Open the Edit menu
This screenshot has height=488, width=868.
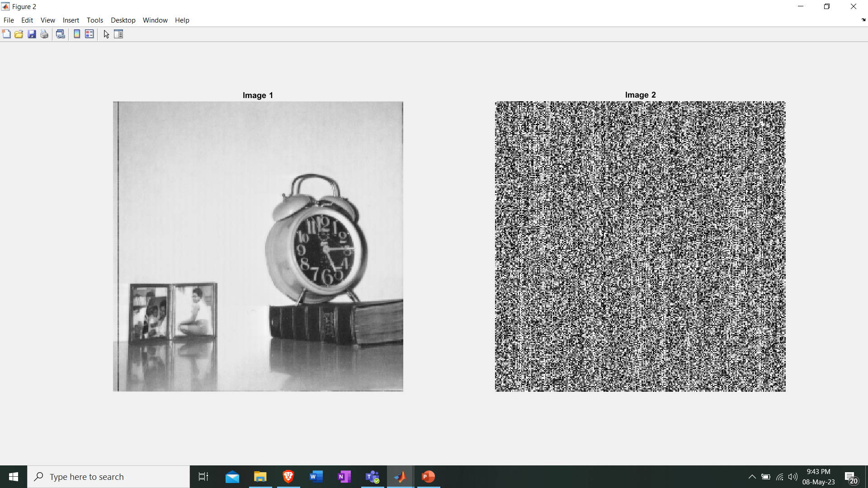27,20
